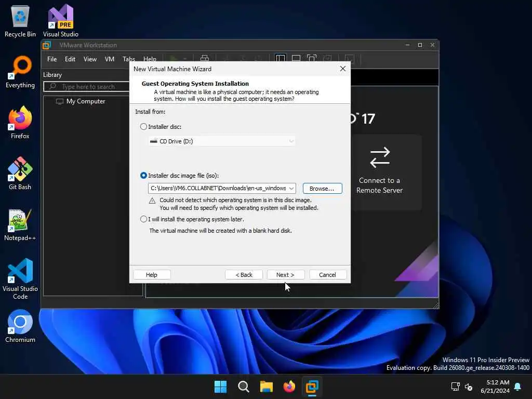
Task: Cancel the New Virtual Machine Wizard
Action: [x=327, y=275]
